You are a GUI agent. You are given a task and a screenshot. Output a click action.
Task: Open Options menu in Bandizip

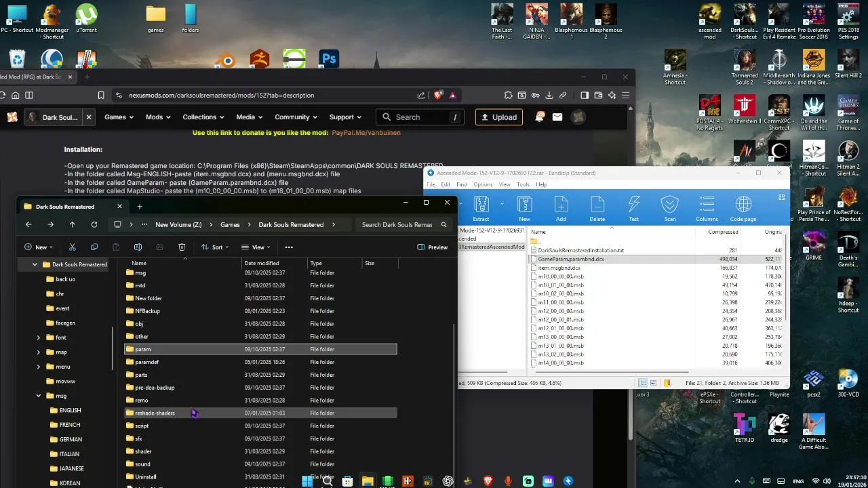(x=483, y=184)
